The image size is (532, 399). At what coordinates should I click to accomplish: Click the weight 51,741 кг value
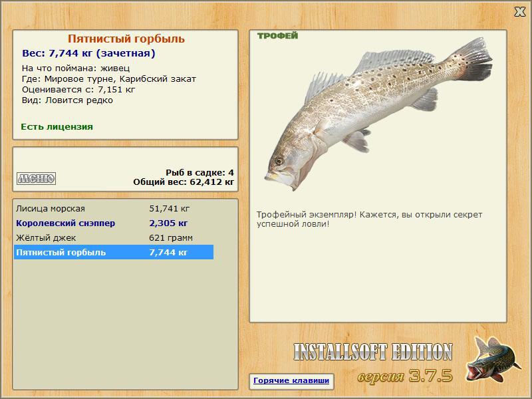pyautogui.click(x=170, y=209)
